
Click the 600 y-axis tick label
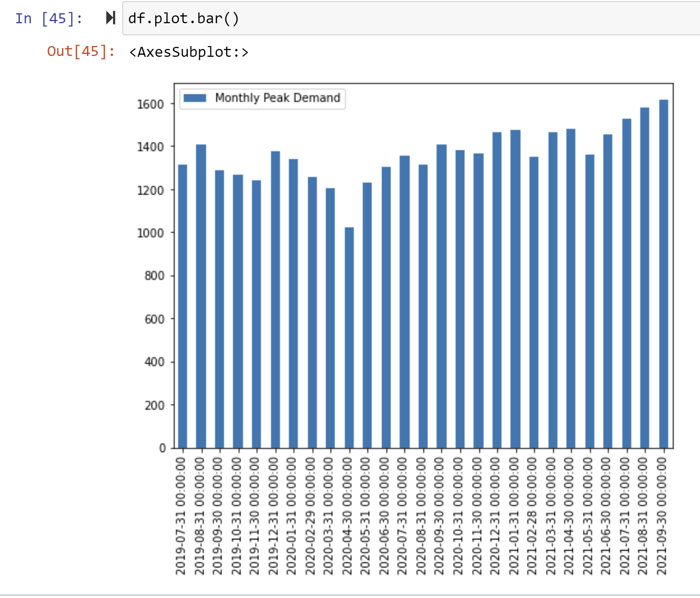tap(154, 319)
